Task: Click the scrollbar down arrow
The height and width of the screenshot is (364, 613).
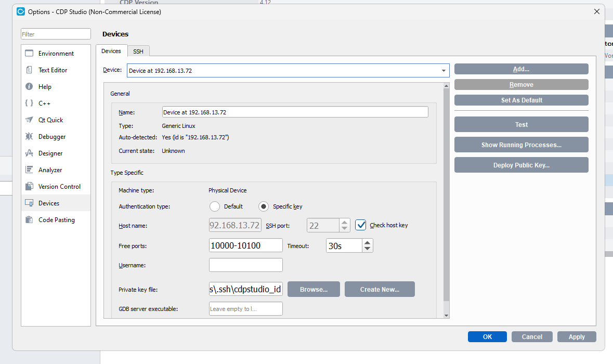Action: (x=447, y=316)
